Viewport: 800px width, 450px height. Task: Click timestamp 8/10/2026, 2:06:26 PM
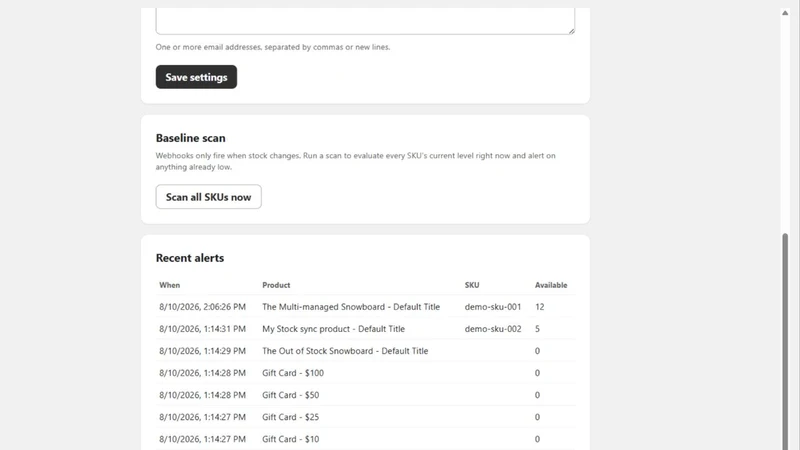point(203,307)
